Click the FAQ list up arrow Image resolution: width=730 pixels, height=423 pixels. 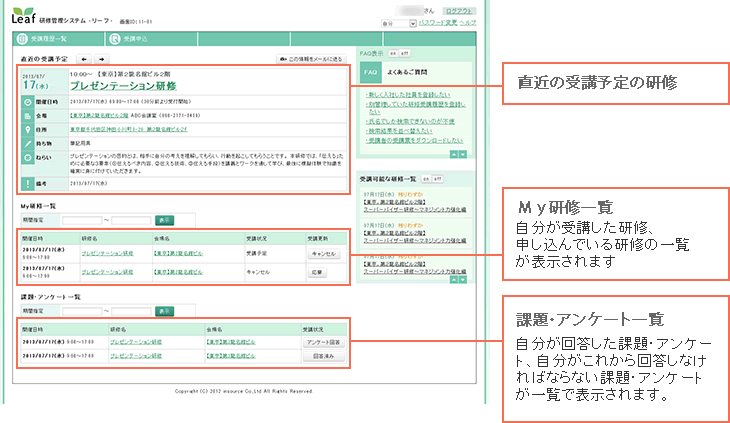(x=453, y=154)
